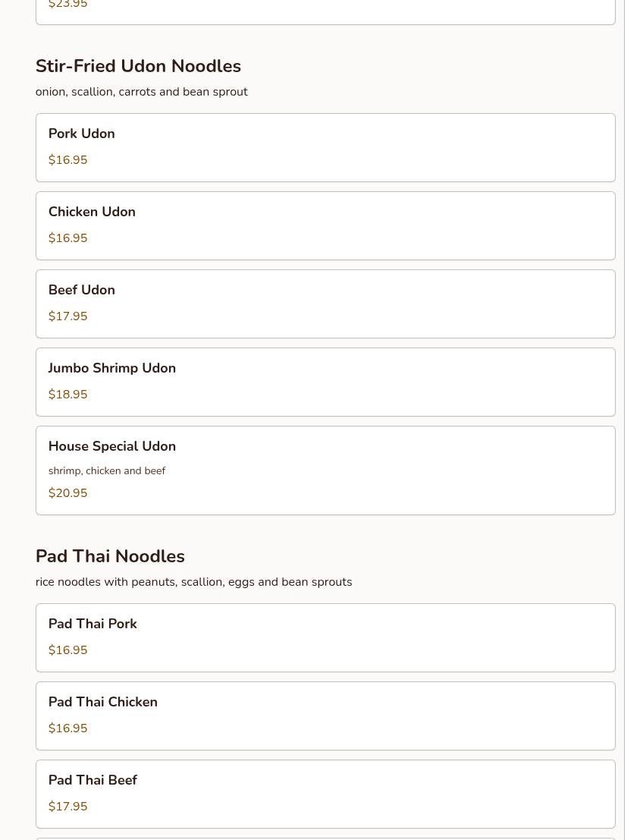Click the $17.95 price under Pad Thai Beef
Screen dimensions: 640x840
pos(67,807)
